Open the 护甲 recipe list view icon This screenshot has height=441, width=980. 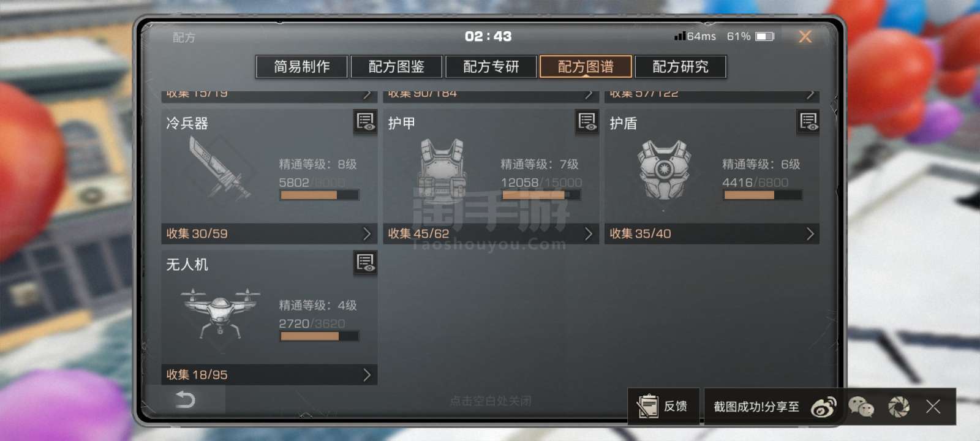[587, 122]
